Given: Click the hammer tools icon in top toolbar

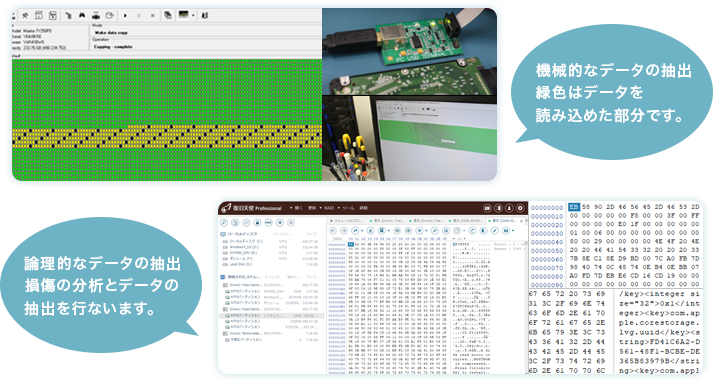Looking at the screenshot, I should coord(25,15).
